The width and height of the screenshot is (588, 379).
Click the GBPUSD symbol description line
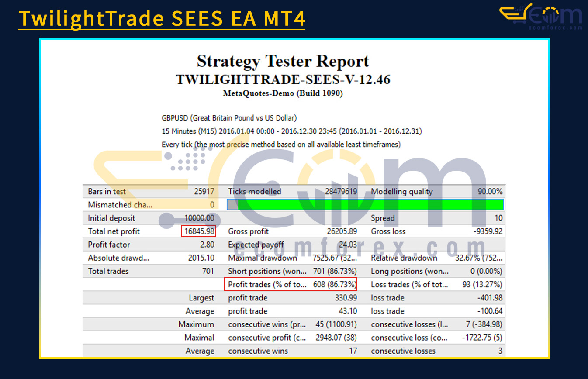229,118
